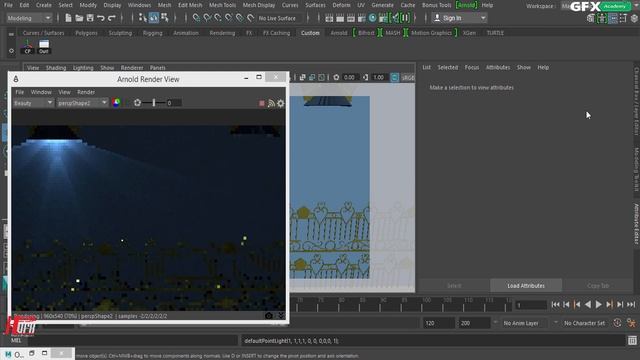This screenshot has height=360, width=640.
Task: Open Arnold Render View settings gear
Action: pos(281,104)
